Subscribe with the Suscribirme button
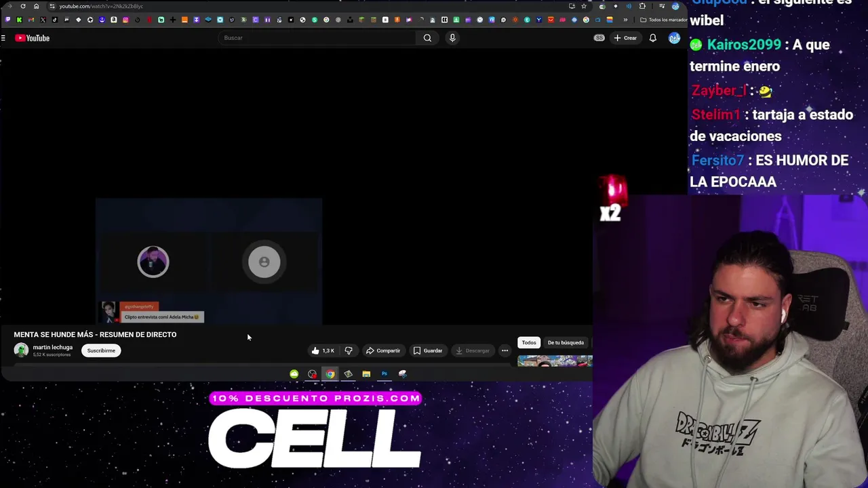 (x=101, y=350)
